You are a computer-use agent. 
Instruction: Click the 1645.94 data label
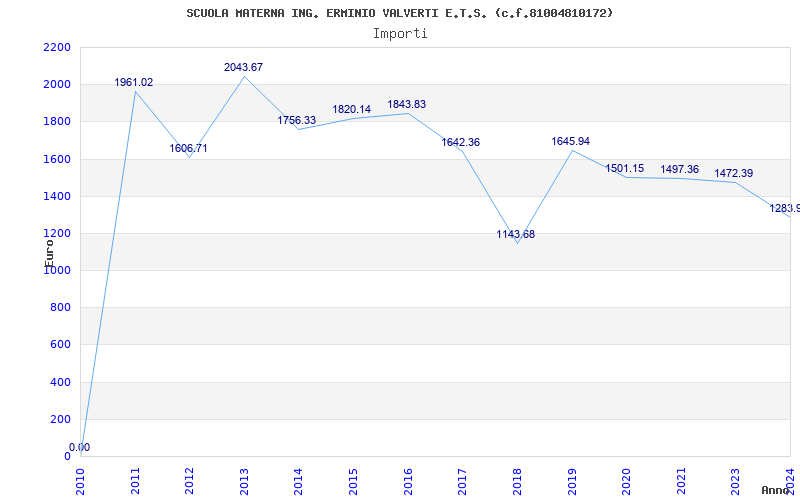[570, 141]
